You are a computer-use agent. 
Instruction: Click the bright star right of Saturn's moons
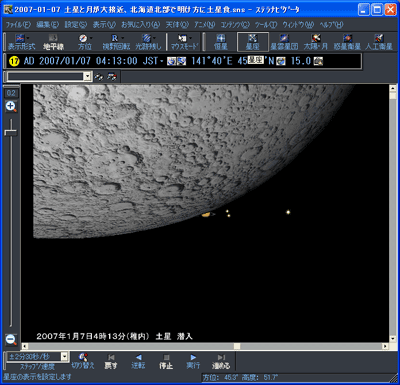[288, 212]
